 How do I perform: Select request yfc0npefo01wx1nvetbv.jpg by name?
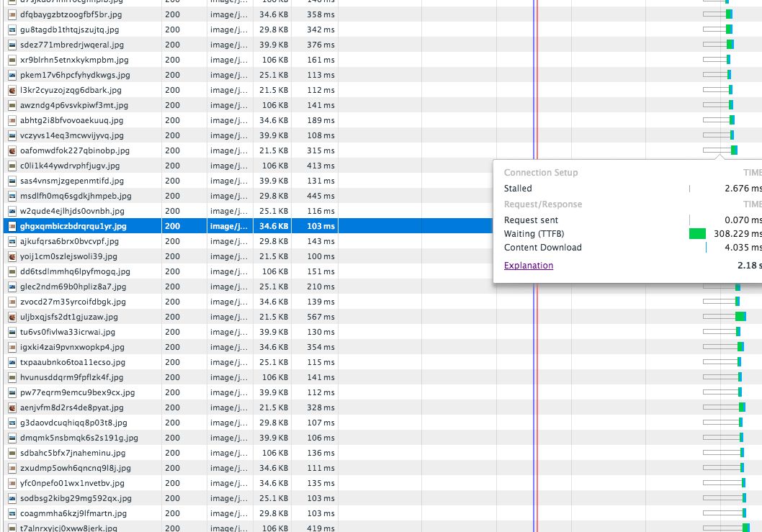(x=72, y=483)
